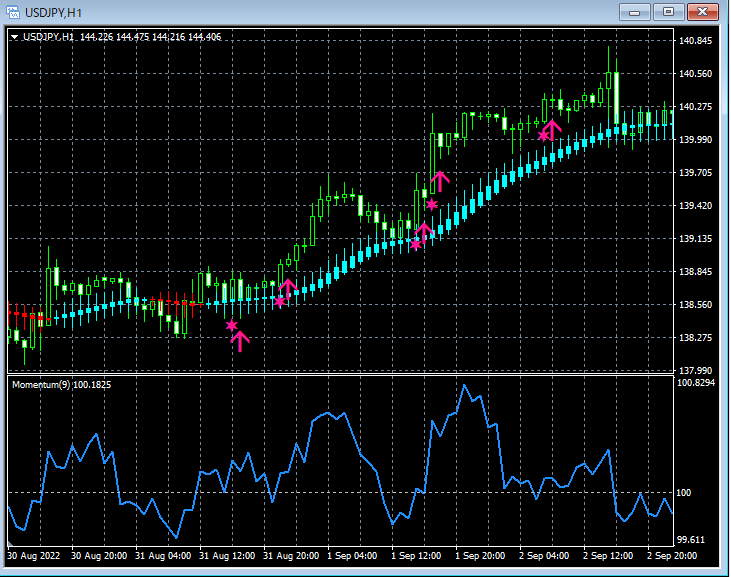
Task: Click the 2 Sep 04:00 time label
Action: [544, 556]
